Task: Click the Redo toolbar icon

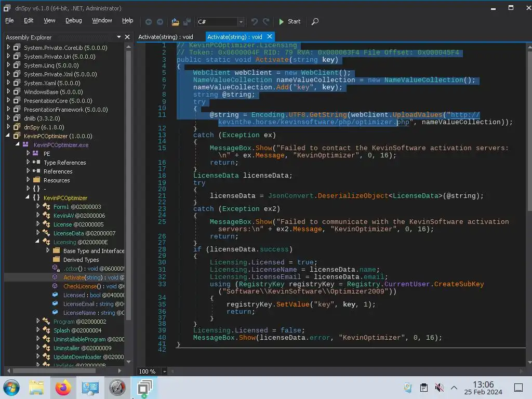Action: click(267, 22)
